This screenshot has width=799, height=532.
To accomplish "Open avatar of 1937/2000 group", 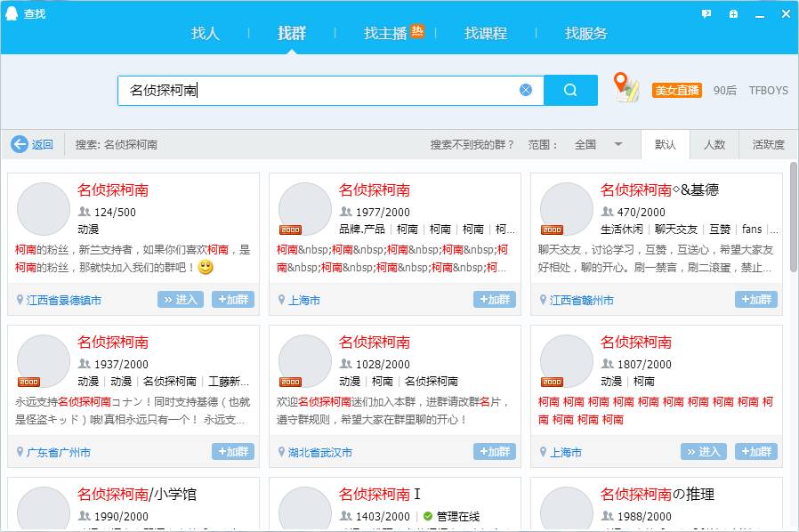I will click(x=44, y=361).
